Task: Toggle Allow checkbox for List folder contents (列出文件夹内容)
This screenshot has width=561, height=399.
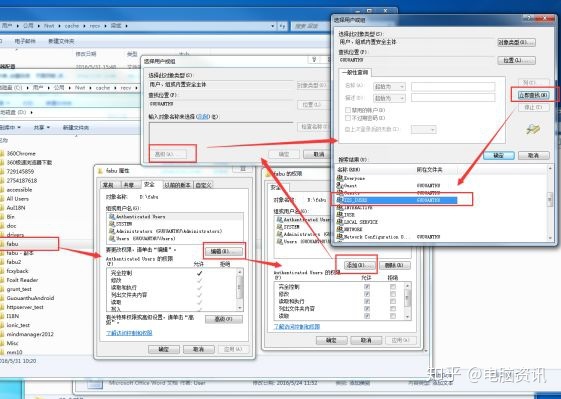Action: pos(367,308)
